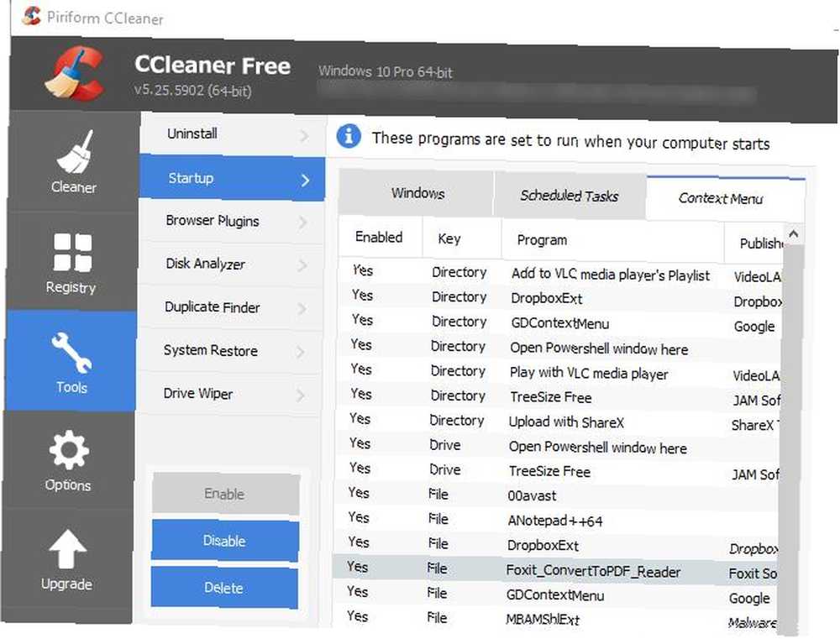
Task: Open Duplicate Finder tool
Action: (231, 307)
